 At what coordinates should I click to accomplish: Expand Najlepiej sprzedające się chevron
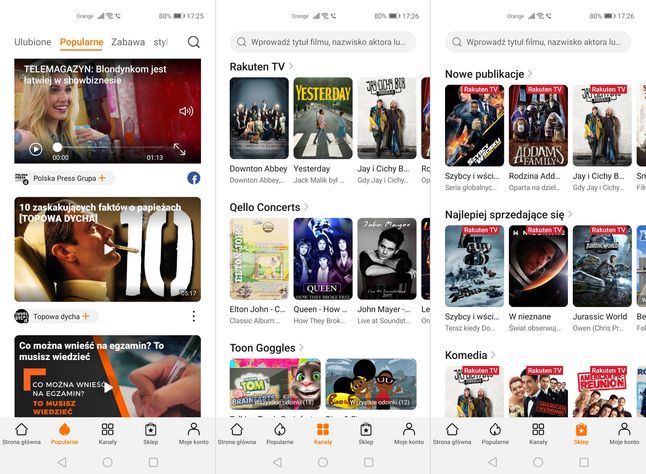click(x=570, y=214)
